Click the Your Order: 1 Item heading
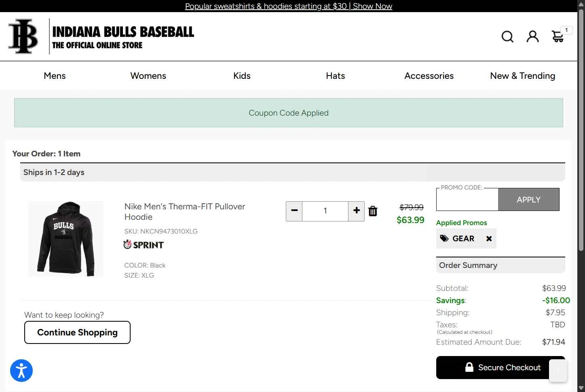 pos(46,154)
